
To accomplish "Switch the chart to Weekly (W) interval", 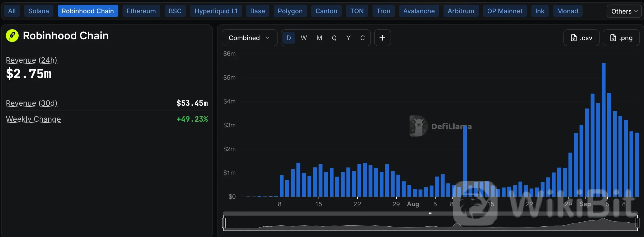I will pyautogui.click(x=304, y=38).
